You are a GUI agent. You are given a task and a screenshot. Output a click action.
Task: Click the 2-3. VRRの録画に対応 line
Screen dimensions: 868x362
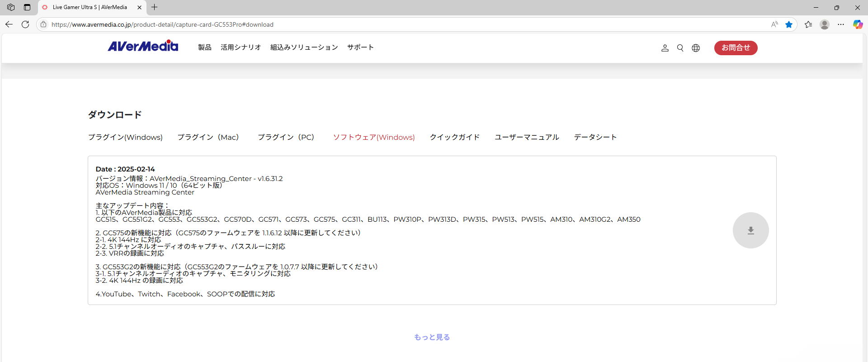pyautogui.click(x=130, y=253)
